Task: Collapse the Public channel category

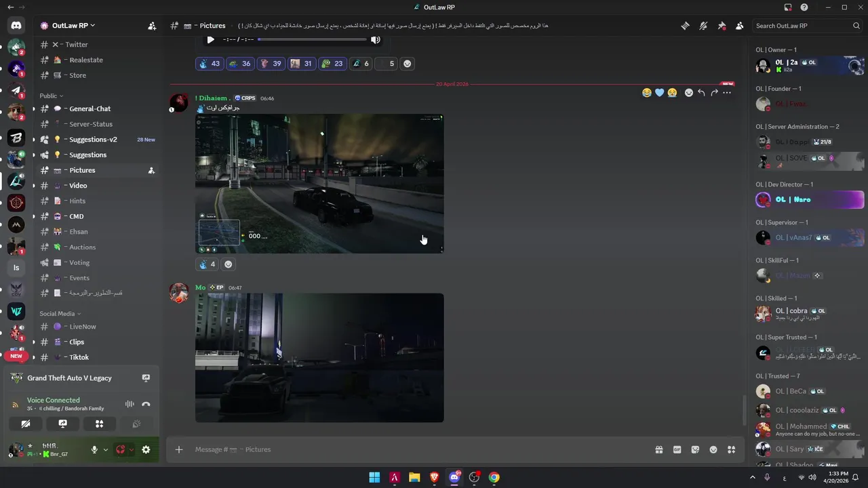Action: click(x=51, y=96)
